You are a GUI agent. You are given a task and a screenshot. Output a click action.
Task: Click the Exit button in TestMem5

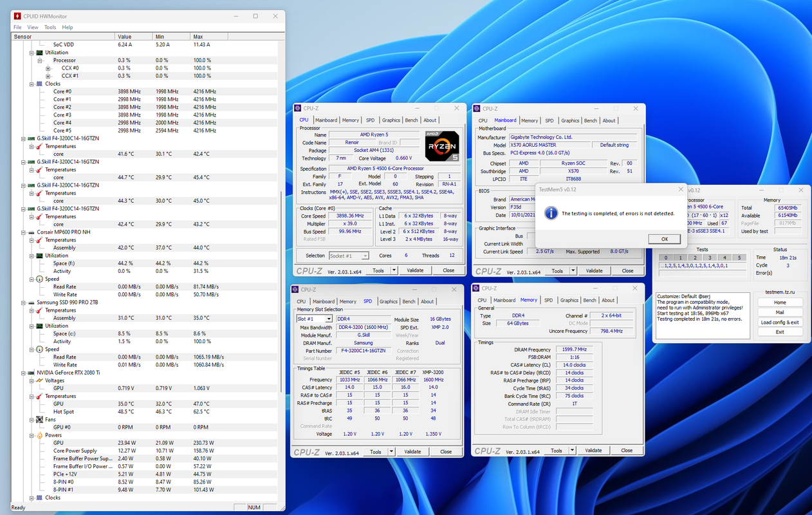[780, 332]
